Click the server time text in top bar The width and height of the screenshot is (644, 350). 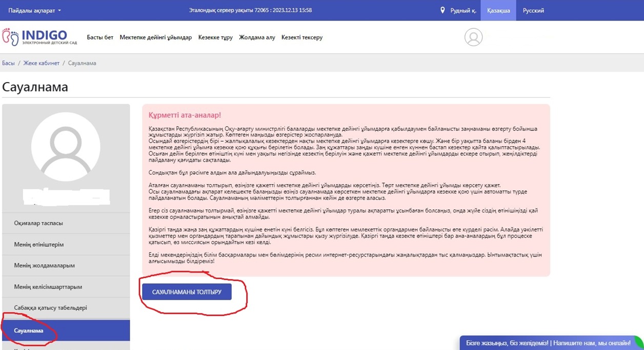[250, 10]
